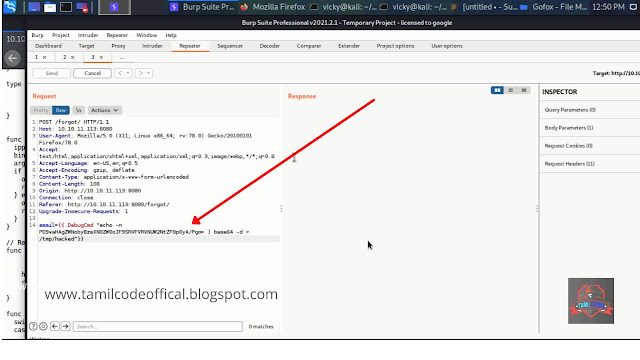Launch the file manager from panel

click(50, 7)
